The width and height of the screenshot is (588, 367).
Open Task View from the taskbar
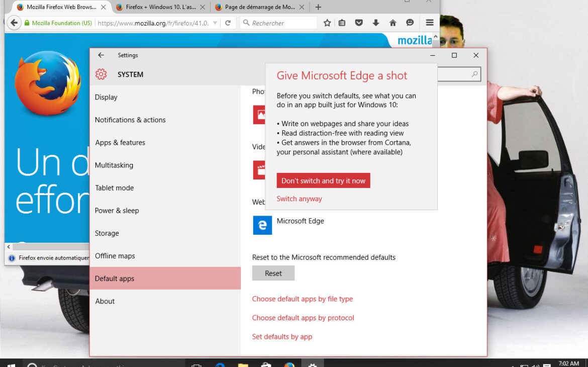click(196, 363)
